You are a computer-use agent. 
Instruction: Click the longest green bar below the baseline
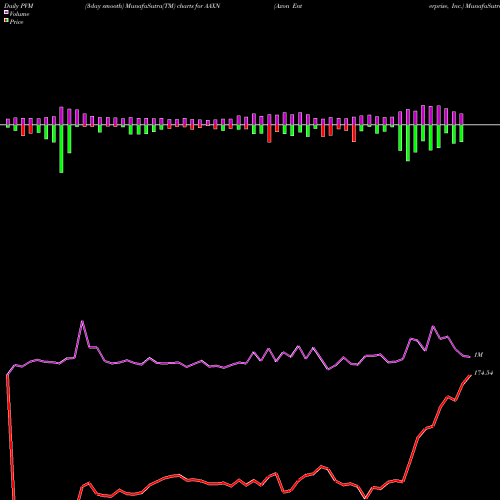click(61, 149)
